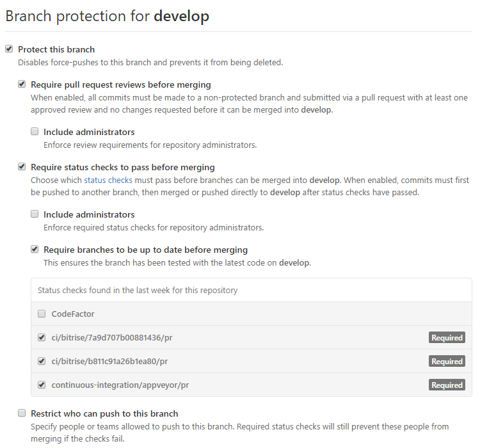Screen dimensions: 480x448
Task: Uncheck ci/bitrise/b811c91a26b1ea80/pr status check box
Action: (42, 361)
